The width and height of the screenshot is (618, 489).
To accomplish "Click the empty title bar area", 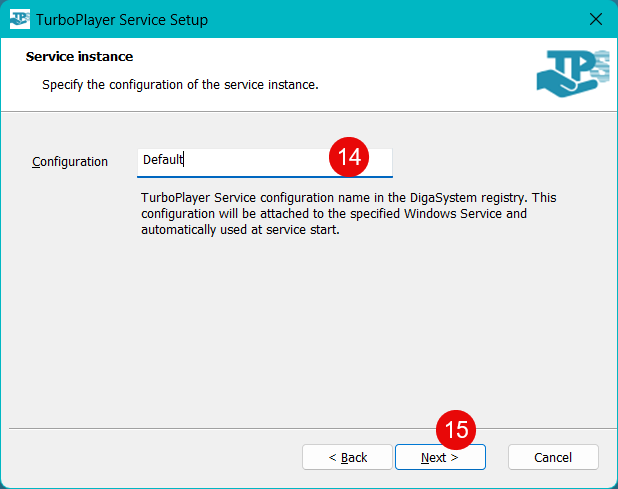I will pyautogui.click(x=400, y=19).
